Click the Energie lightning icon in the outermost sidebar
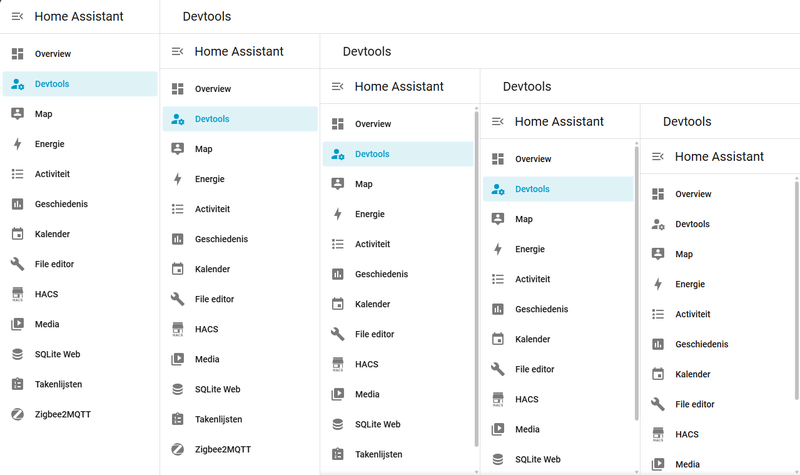 (17, 144)
